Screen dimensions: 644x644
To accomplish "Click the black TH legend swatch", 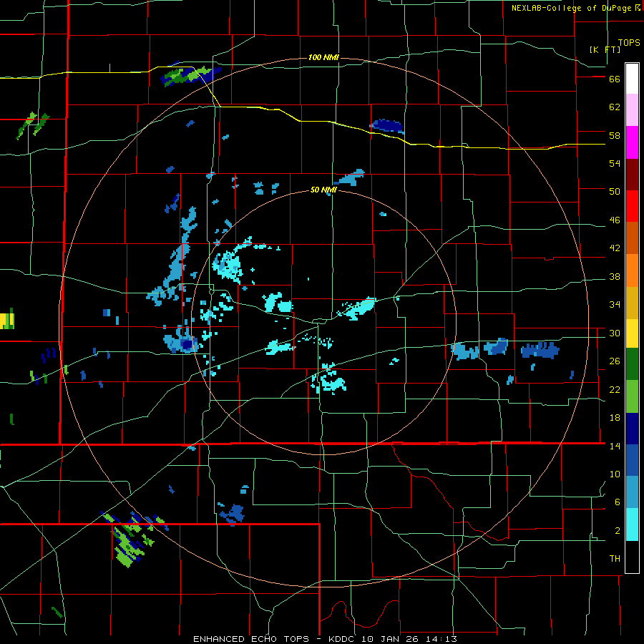I will click(632, 557).
